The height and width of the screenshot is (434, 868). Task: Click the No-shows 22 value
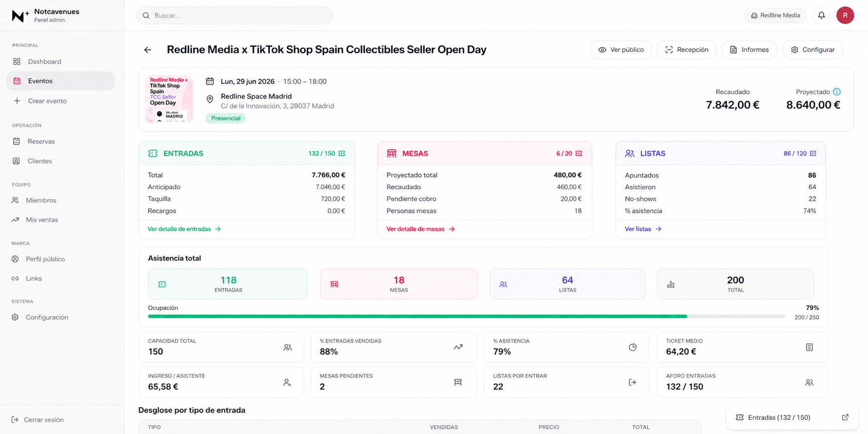coord(812,199)
